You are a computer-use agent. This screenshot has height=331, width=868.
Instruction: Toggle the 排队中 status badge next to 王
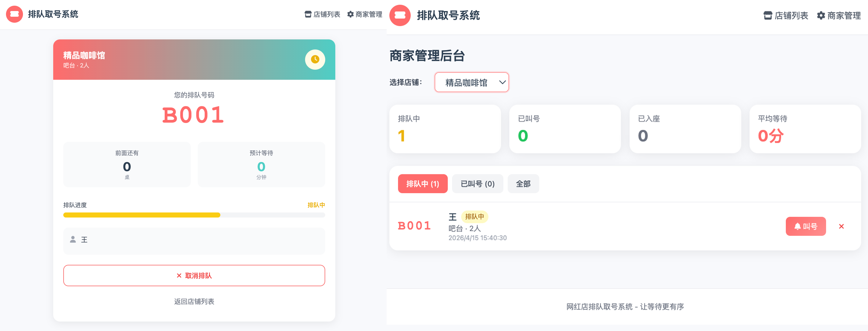(x=475, y=217)
